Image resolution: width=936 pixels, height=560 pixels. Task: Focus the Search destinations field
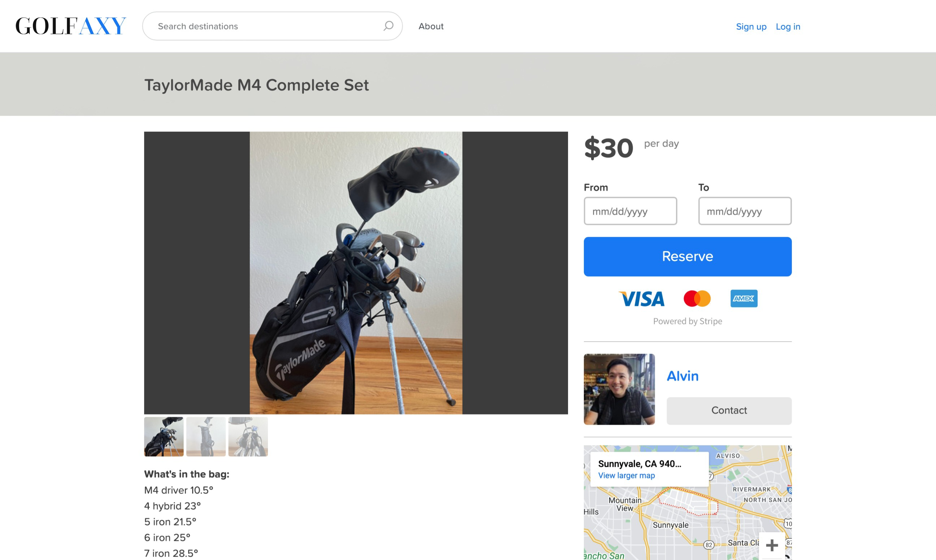[x=272, y=26]
